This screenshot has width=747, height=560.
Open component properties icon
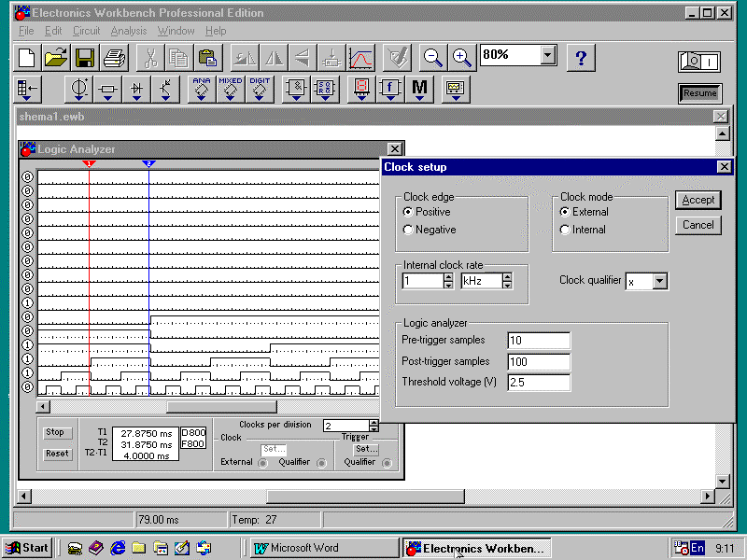(x=397, y=58)
